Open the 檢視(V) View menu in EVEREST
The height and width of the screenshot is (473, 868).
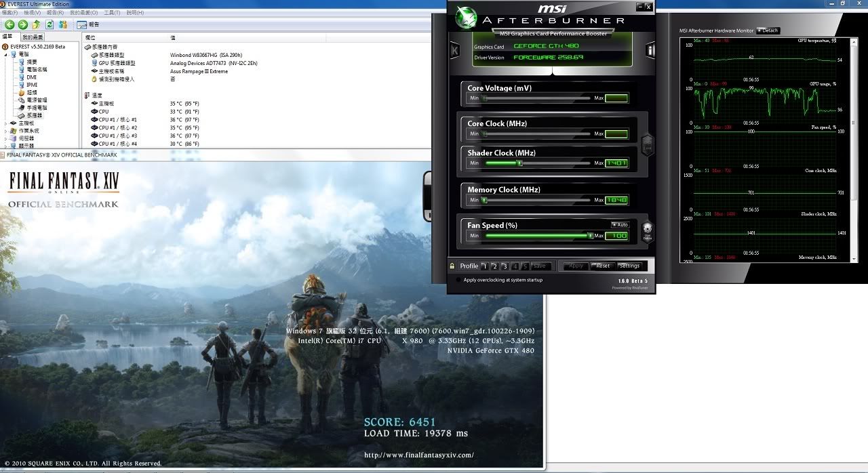[x=32, y=12]
